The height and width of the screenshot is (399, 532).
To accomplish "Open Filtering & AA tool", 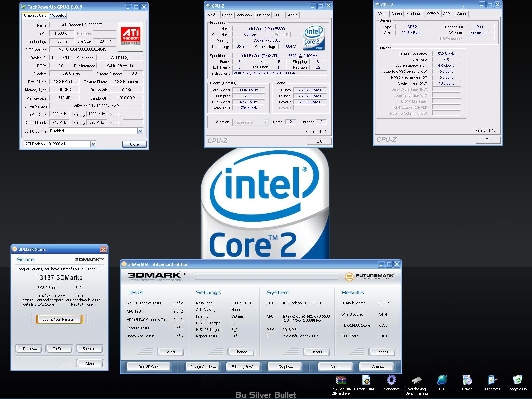I will 244,367.
